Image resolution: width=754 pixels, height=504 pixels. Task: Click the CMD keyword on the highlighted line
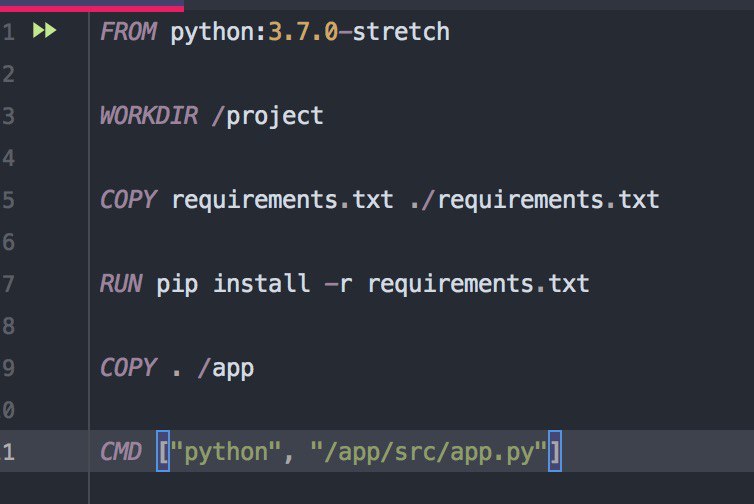121,452
